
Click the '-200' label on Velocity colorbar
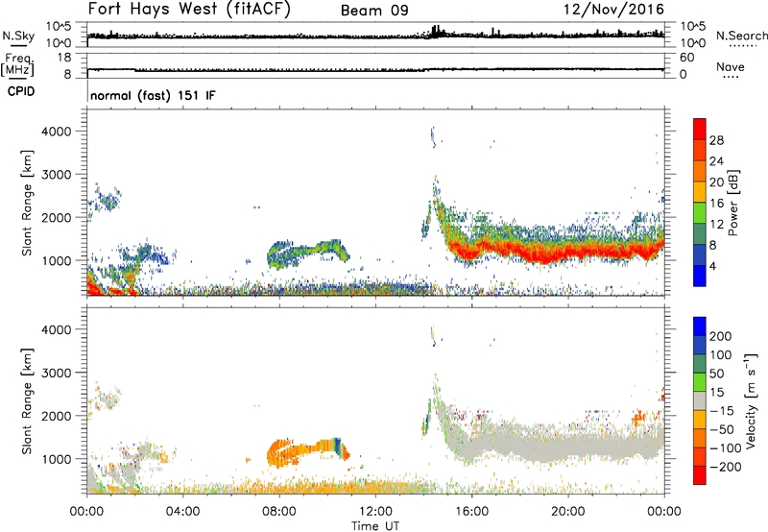point(726,467)
